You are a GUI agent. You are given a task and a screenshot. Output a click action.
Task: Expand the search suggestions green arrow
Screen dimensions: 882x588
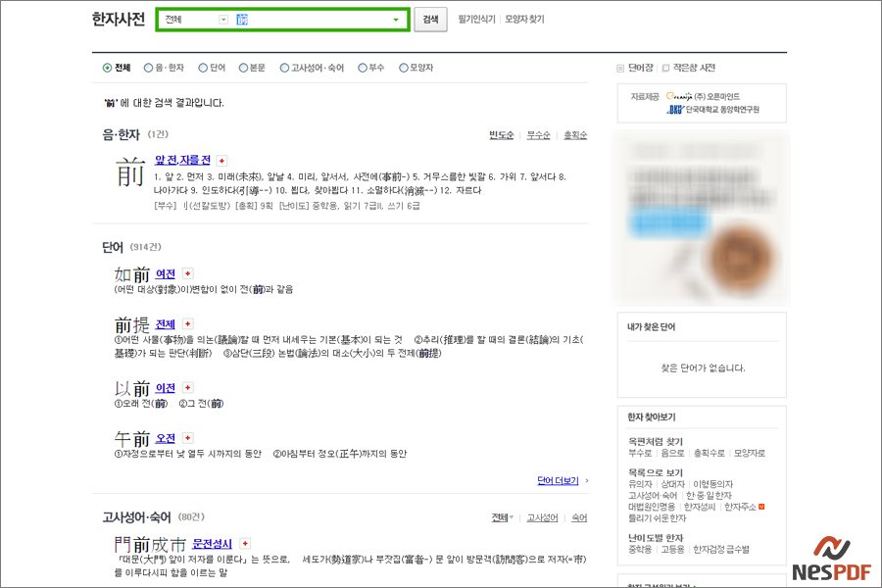click(396, 20)
